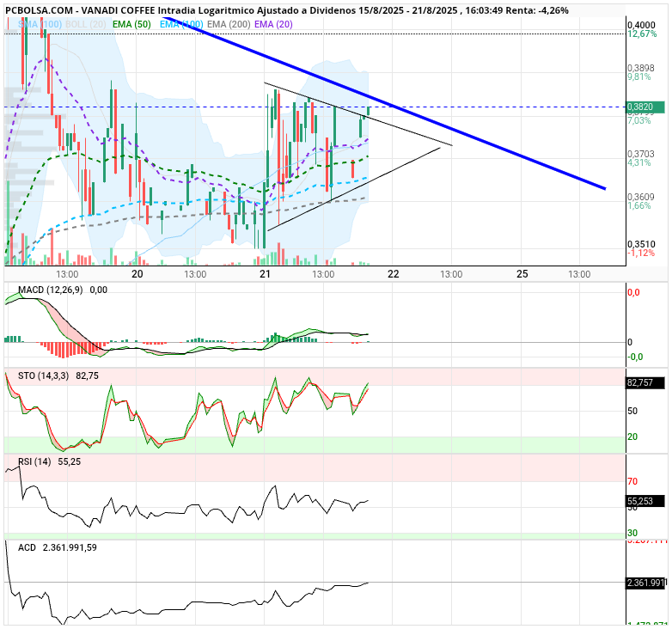Click the 0,3703 price axis label
Image resolution: width=672 pixels, height=629 pixels.
(641, 154)
